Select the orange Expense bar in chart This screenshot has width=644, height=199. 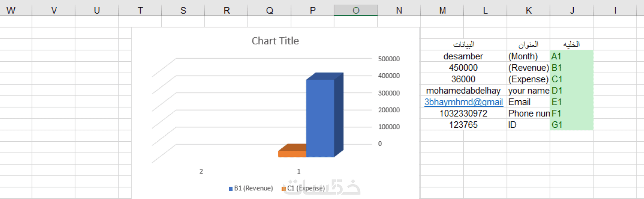coord(292,154)
